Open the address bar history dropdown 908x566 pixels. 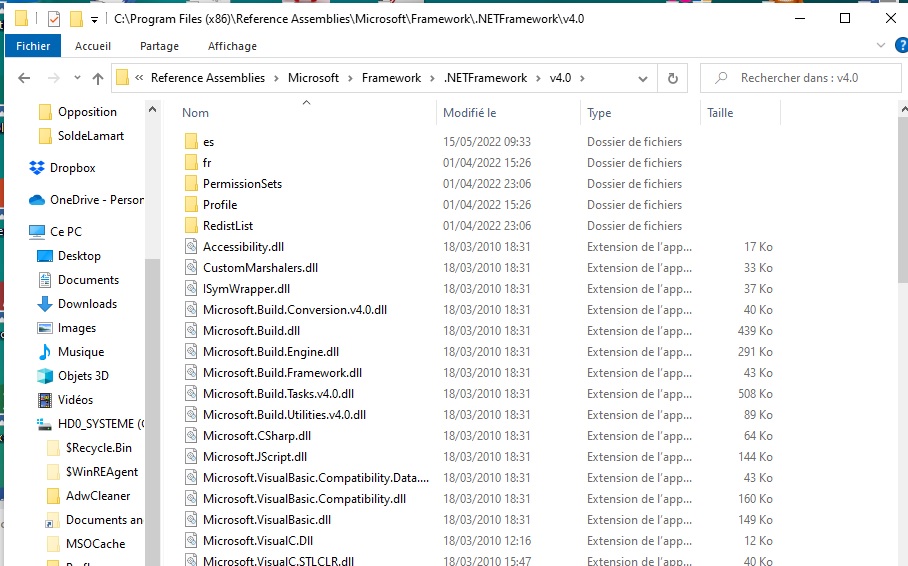tap(643, 78)
